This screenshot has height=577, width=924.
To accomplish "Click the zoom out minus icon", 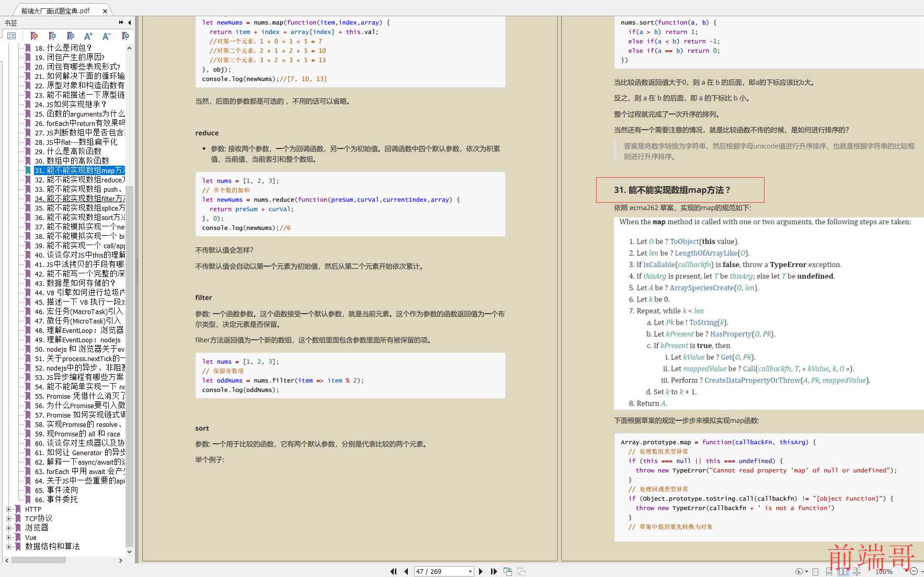I will 914,571.
